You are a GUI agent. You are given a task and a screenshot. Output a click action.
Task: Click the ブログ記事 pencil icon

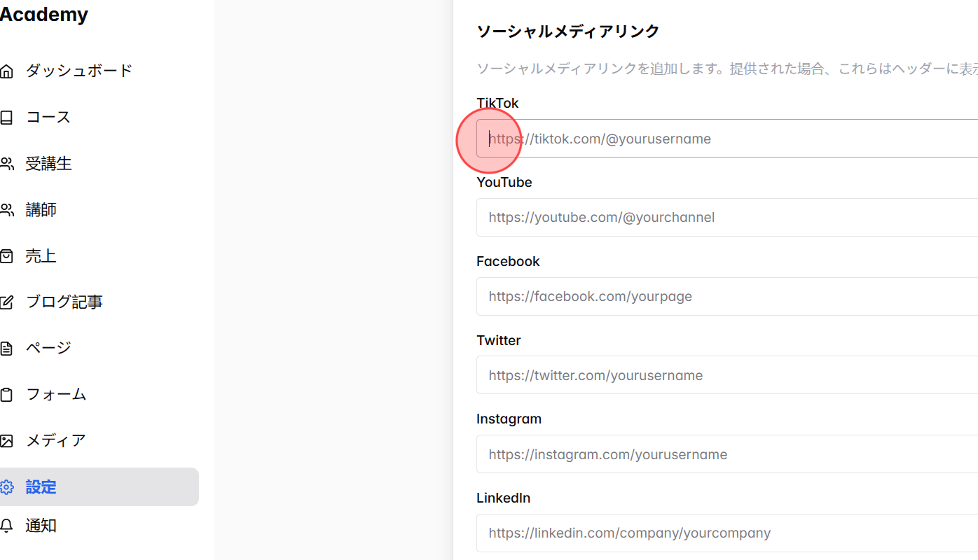[x=7, y=301]
